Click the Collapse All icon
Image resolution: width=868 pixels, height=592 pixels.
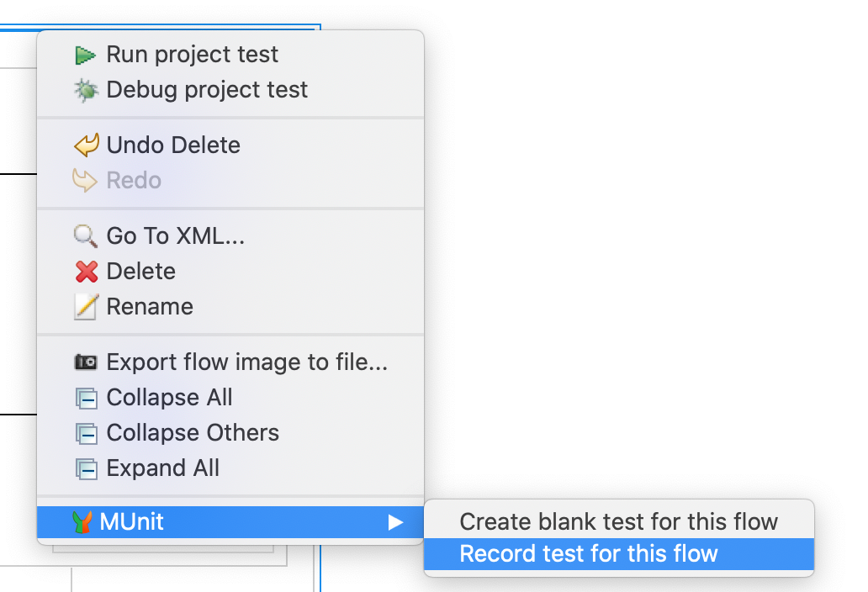click(x=86, y=398)
